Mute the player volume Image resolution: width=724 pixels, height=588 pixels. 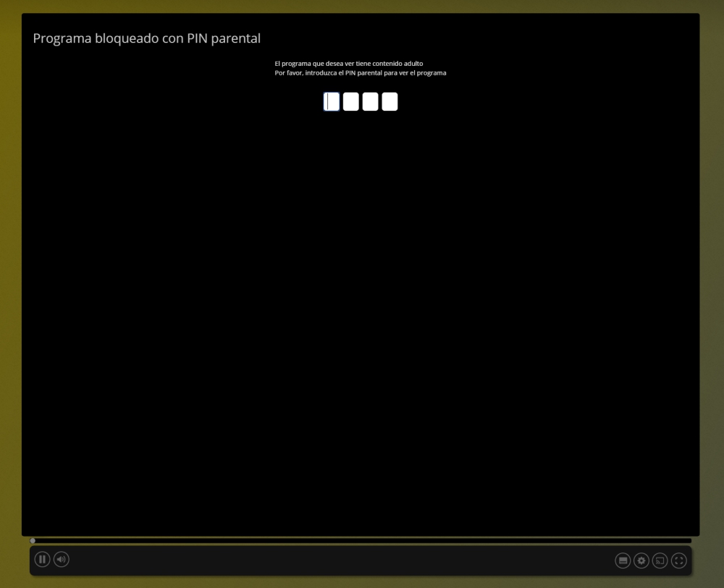click(x=62, y=559)
